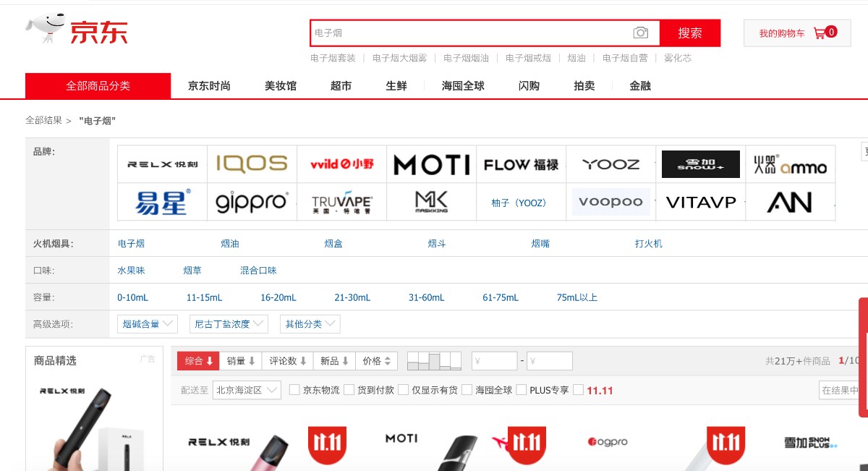Click the minimum price input field
868x471 pixels.
point(494,360)
